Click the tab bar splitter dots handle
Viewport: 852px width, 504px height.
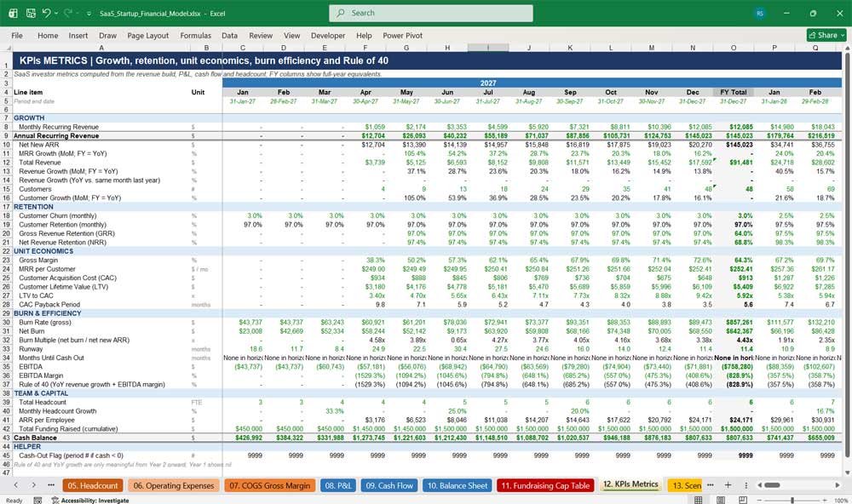pyautogui.click(x=746, y=485)
